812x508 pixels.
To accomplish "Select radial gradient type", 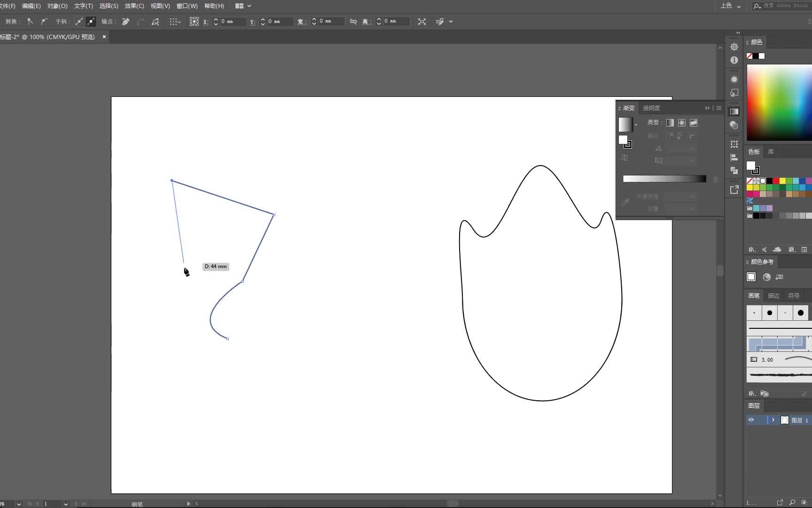I will [682, 123].
